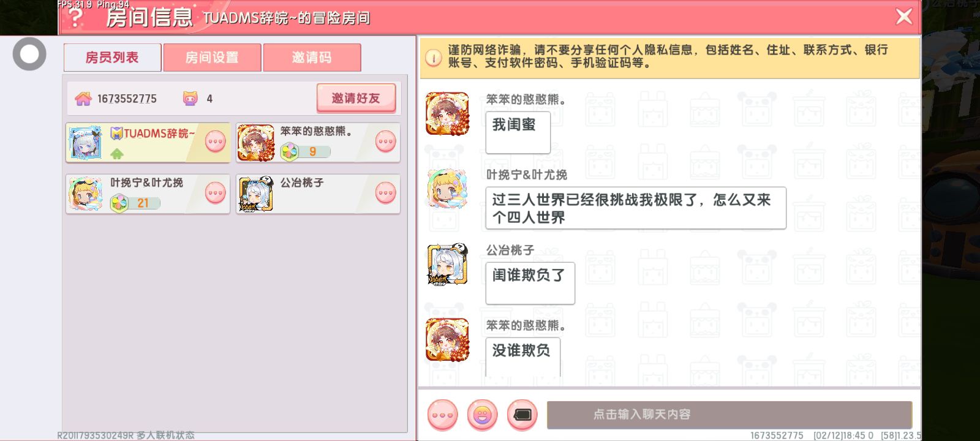Switch to 房间设置 tab
This screenshot has height=441, width=980.
tap(212, 58)
